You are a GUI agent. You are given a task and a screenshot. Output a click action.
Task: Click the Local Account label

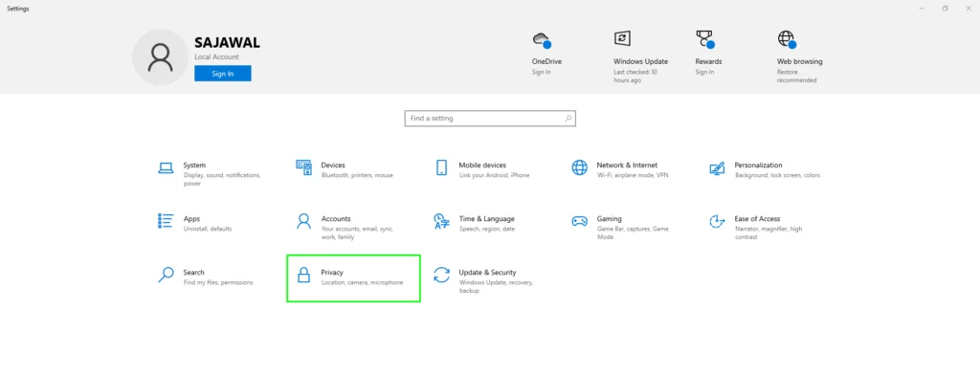pos(216,56)
